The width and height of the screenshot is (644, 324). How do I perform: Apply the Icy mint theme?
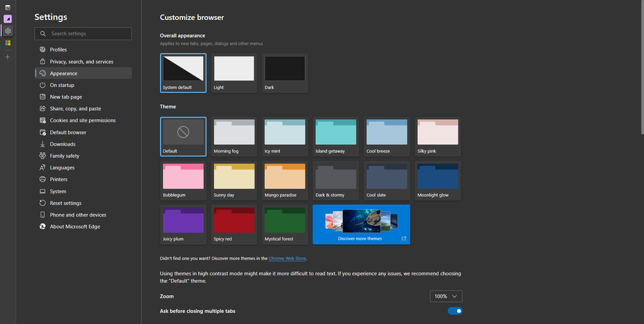(285, 137)
